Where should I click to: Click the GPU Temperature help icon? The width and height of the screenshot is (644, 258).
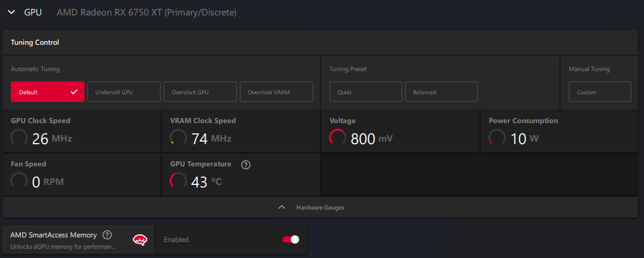(246, 165)
